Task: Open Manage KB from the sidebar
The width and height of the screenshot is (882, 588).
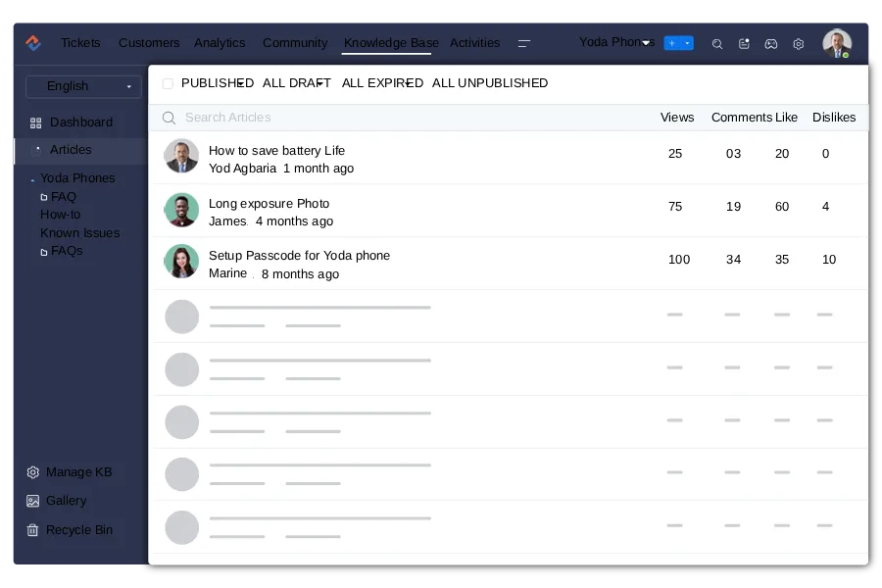Action: [x=78, y=471]
